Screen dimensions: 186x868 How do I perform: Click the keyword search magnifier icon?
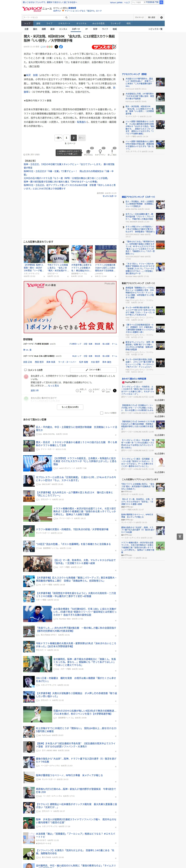tap(66, 18)
